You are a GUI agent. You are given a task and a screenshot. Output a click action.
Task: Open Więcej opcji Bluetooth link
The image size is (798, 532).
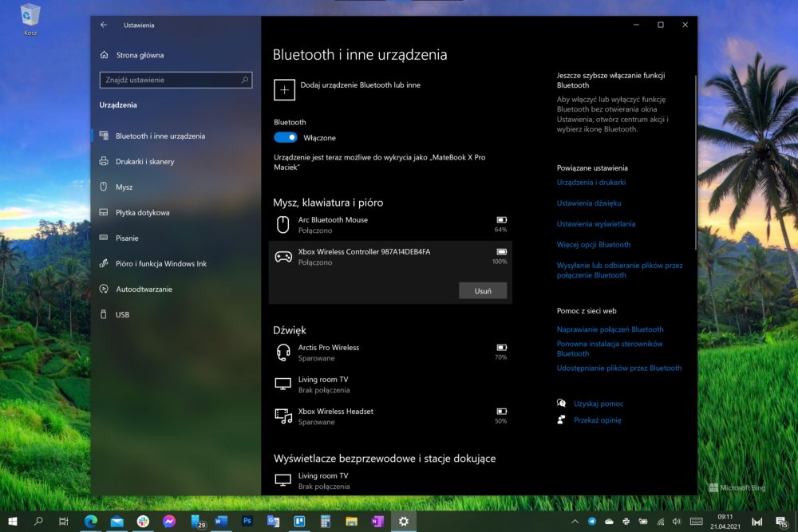pyautogui.click(x=594, y=245)
